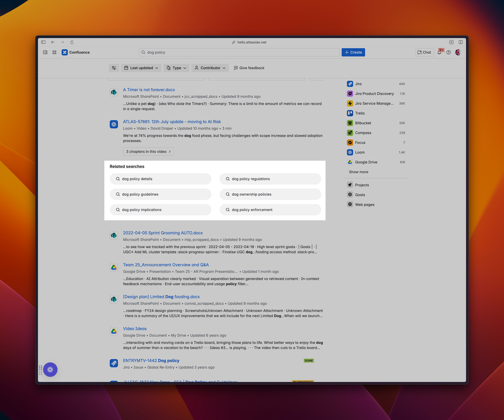Open the browser split view icon
The height and width of the screenshot is (420, 504).
click(461, 42)
